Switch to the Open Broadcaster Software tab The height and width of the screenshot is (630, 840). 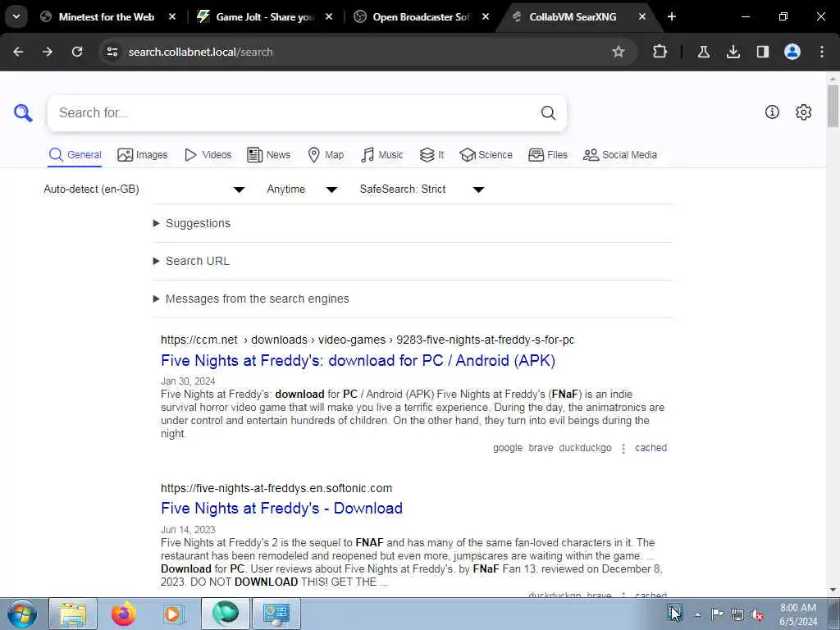[x=422, y=16]
